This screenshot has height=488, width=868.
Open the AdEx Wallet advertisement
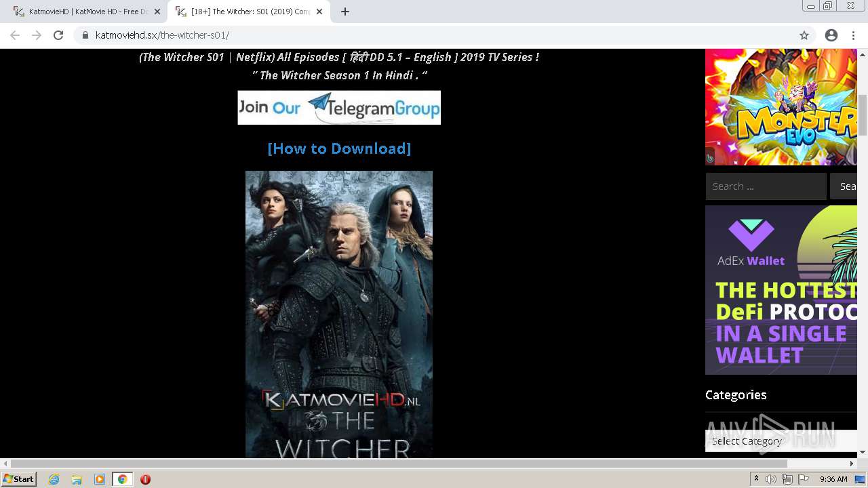(781, 290)
